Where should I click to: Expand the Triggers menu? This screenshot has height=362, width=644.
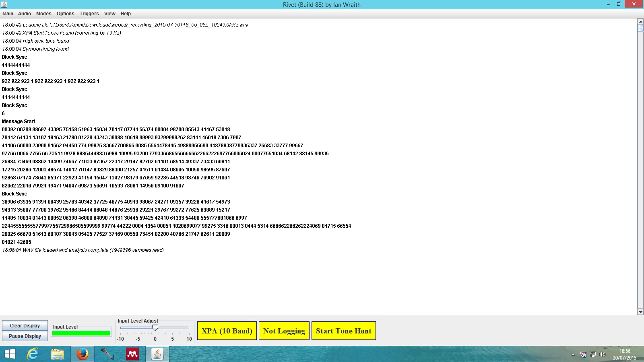click(89, 14)
